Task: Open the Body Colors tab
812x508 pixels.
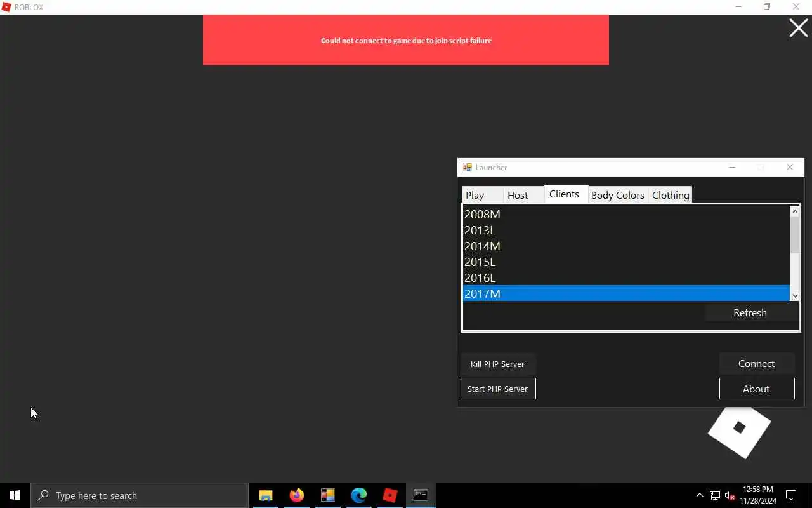Action: point(618,195)
